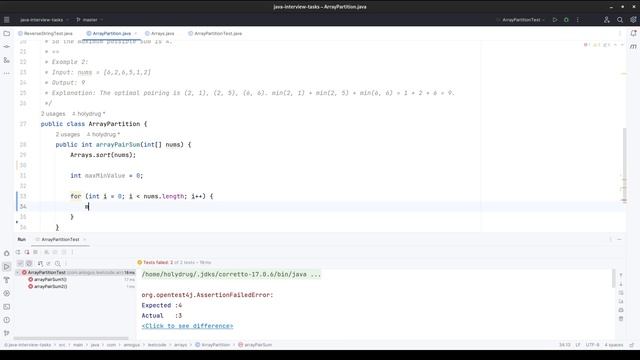Open the Project folder tool window

(7, 33)
